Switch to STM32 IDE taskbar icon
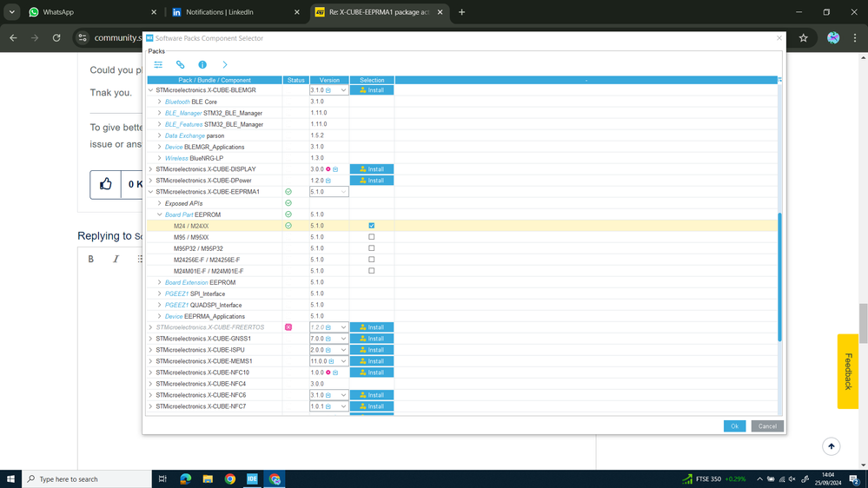The image size is (868, 488). (x=252, y=479)
